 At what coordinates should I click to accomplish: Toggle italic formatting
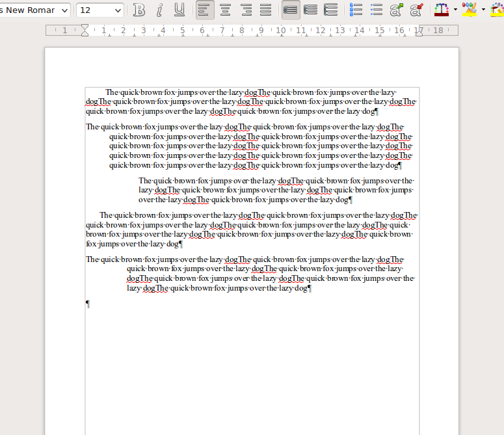tap(159, 10)
